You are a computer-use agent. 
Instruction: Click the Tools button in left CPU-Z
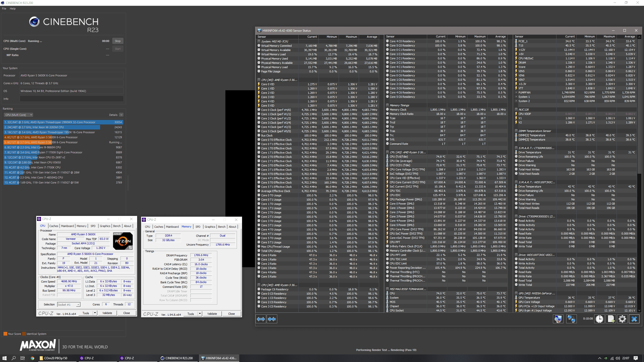coord(86,313)
